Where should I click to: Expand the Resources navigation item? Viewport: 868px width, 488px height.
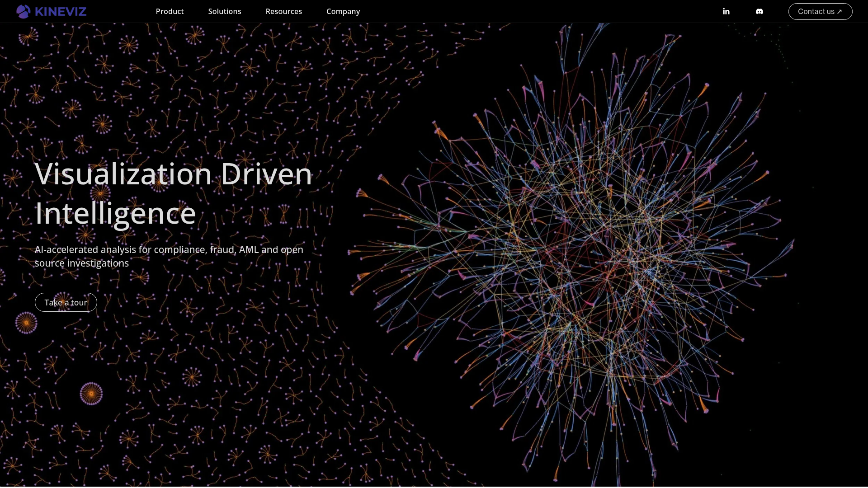(283, 11)
